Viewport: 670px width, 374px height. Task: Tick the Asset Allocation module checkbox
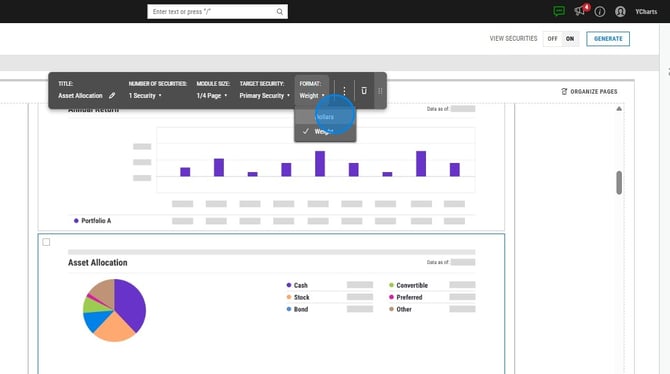pyautogui.click(x=46, y=242)
